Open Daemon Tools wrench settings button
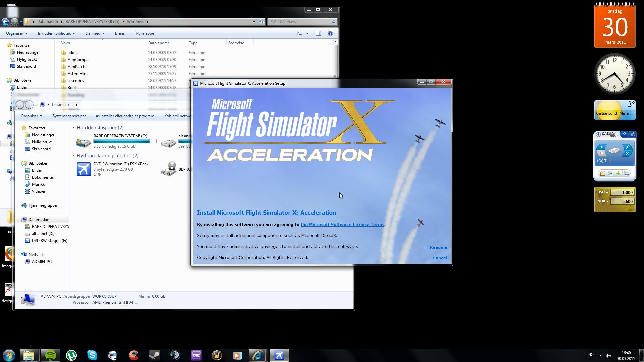644x362 pixels. pyautogui.click(x=627, y=147)
